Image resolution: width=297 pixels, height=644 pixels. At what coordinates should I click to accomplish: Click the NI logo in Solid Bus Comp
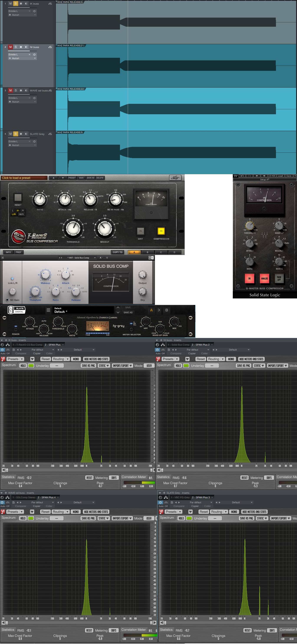click(x=151, y=258)
